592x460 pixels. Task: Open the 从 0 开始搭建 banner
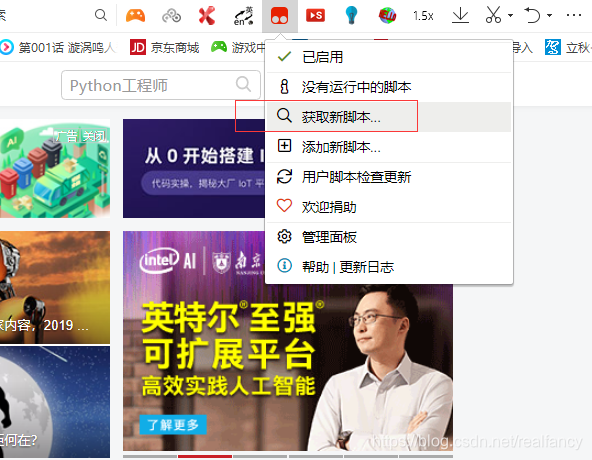[x=194, y=168]
